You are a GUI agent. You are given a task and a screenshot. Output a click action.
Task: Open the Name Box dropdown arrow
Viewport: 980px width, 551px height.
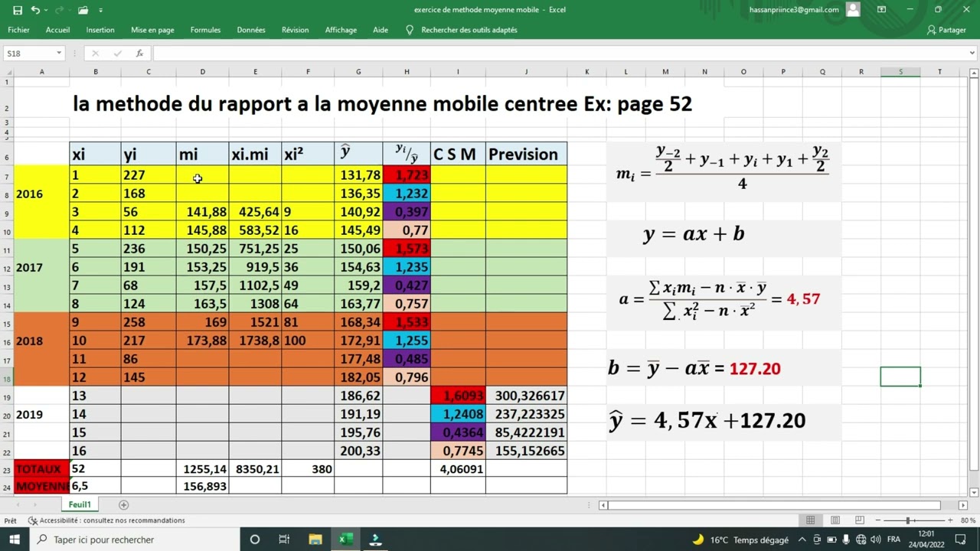[59, 54]
